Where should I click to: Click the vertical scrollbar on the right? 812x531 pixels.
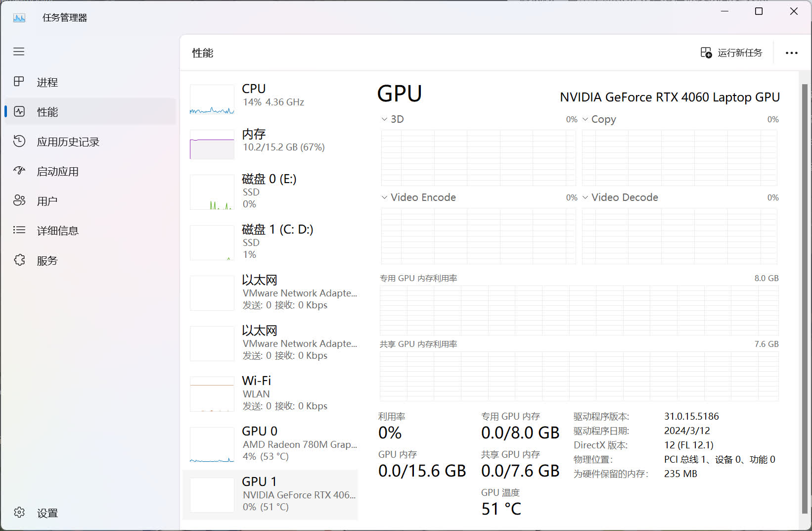pyautogui.click(x=804, y=297)
